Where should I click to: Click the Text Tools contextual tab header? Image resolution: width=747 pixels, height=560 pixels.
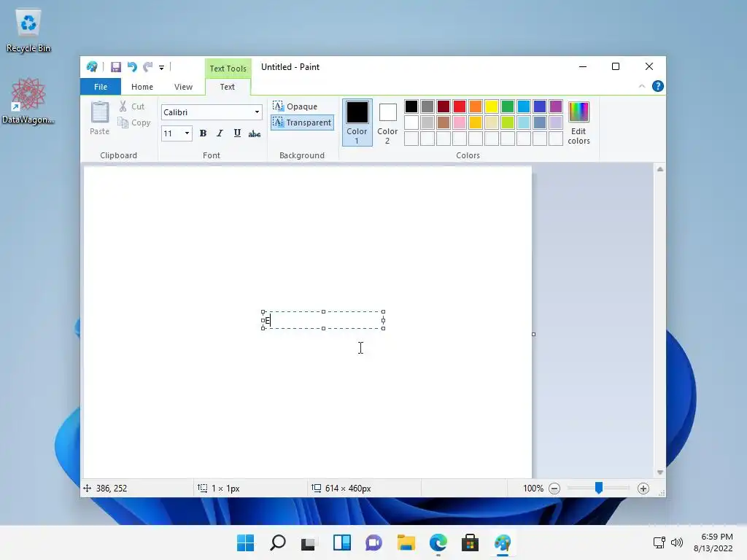228,68
